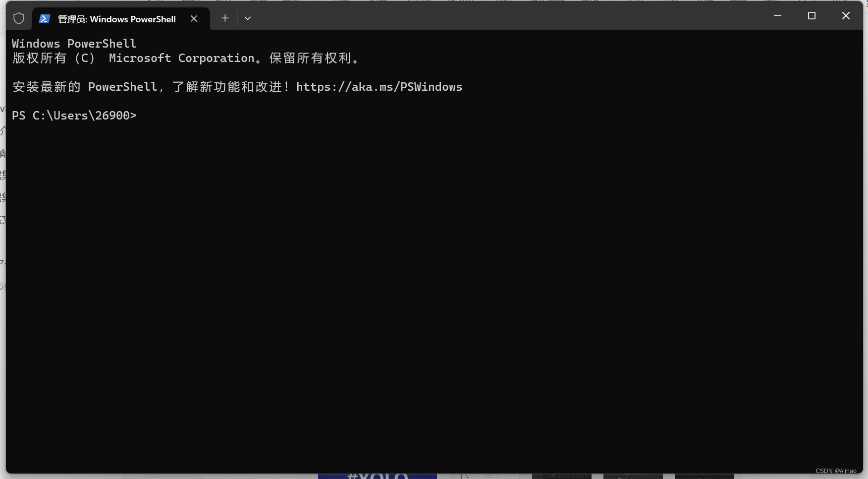The width and height of the screenshot is (868, 479).
Task: Open the link https://aka.ms/PSWindows
Action: point(379,87)
